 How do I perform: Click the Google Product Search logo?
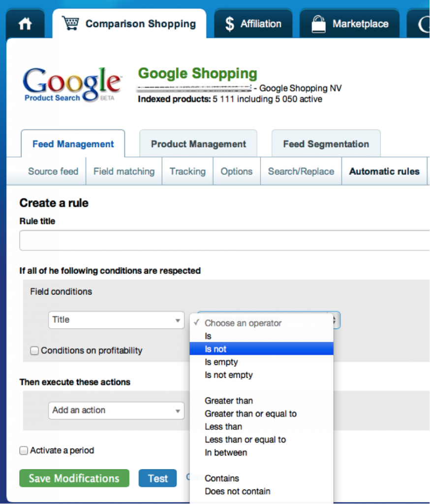(72, 85)
